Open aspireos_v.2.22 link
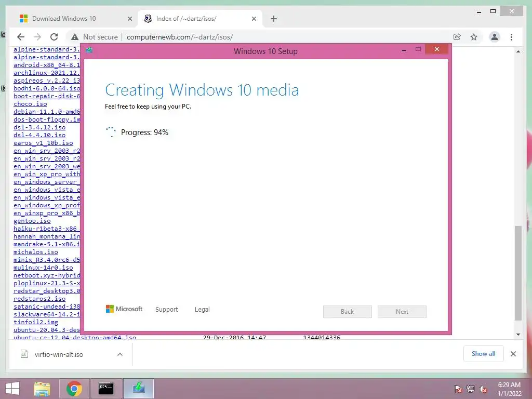This screenshot has height=399, width=532. pos(47,81)
